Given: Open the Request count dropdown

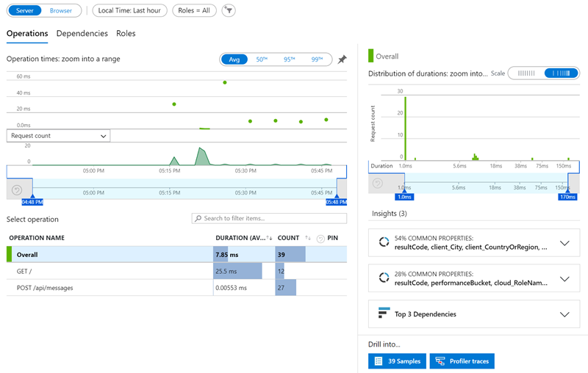Looking at the screenshot, I should pyautogui.click(x=58, y=136).
